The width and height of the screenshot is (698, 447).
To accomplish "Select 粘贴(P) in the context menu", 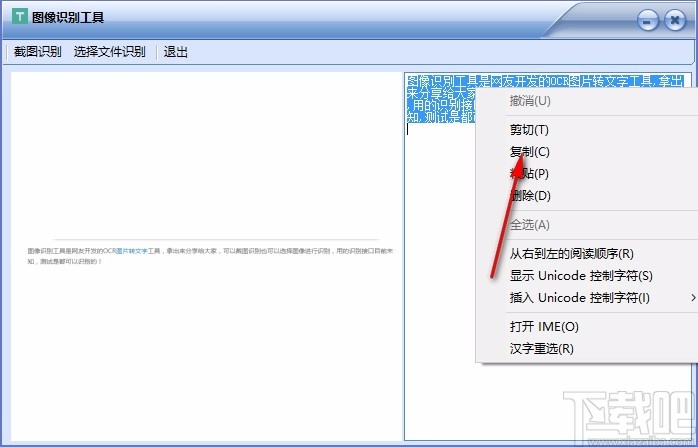I will point(587,174).
